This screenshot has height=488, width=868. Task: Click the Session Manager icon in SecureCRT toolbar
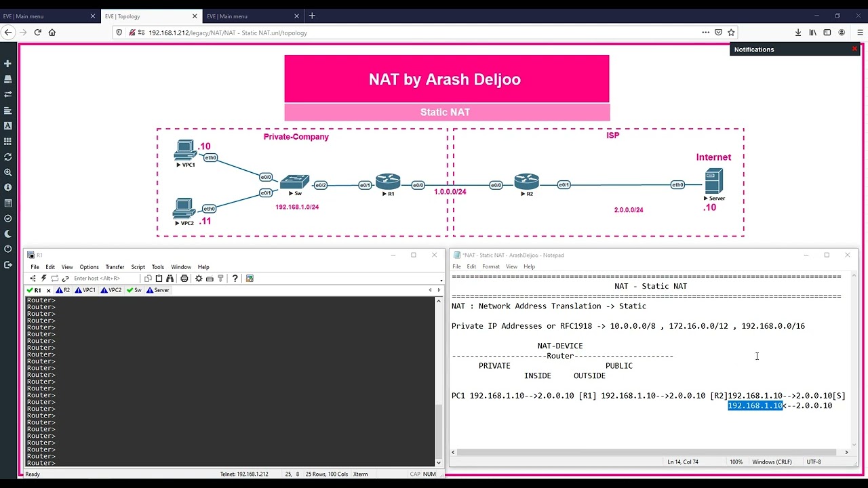pyautogui.click(x=33, y=279)
